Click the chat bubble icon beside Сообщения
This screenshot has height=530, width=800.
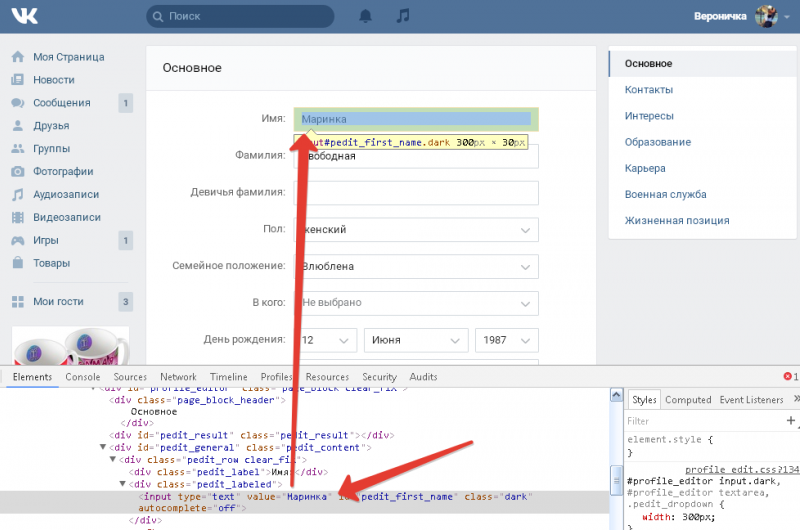coord(18,103)
